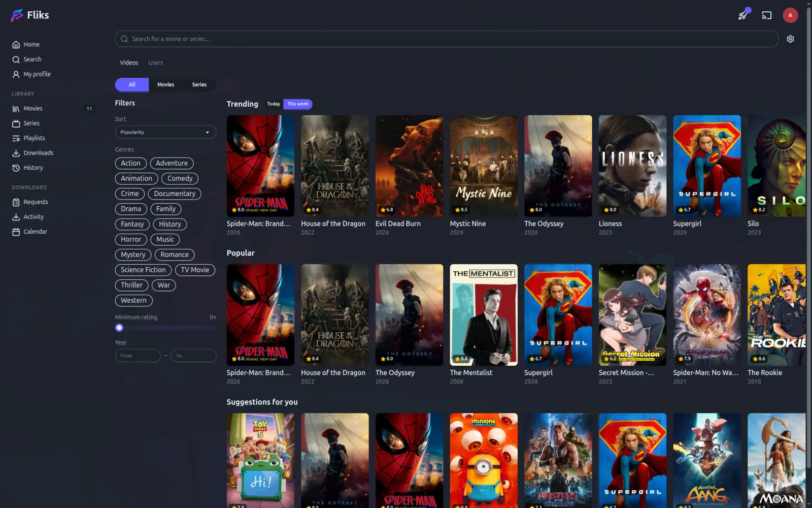Open the Requests icon
This screenshot has width=812, height=508.
[x=16, y=202]
